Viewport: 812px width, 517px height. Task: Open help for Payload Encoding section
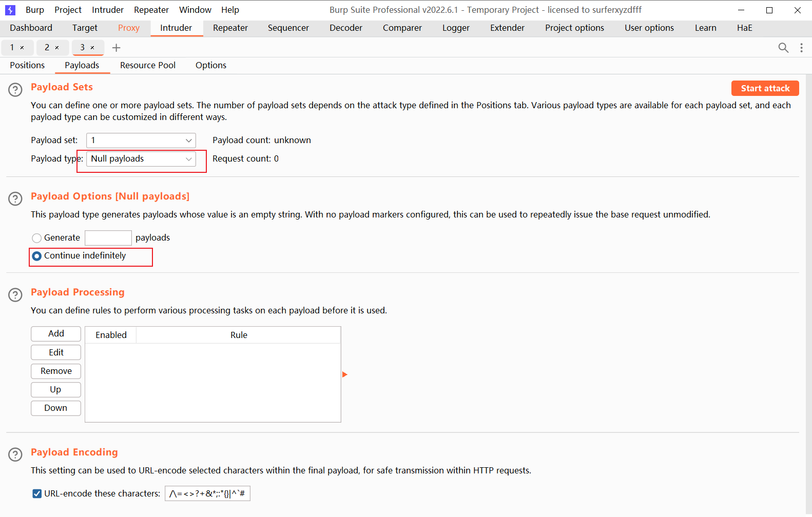click(15, 454)
